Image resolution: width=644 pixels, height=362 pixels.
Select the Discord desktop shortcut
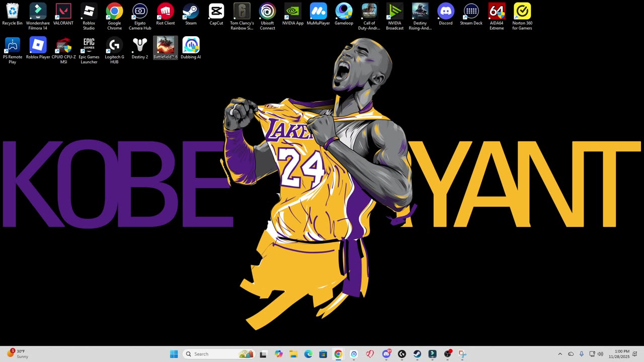pyautogui.click(x=446, y=15)
